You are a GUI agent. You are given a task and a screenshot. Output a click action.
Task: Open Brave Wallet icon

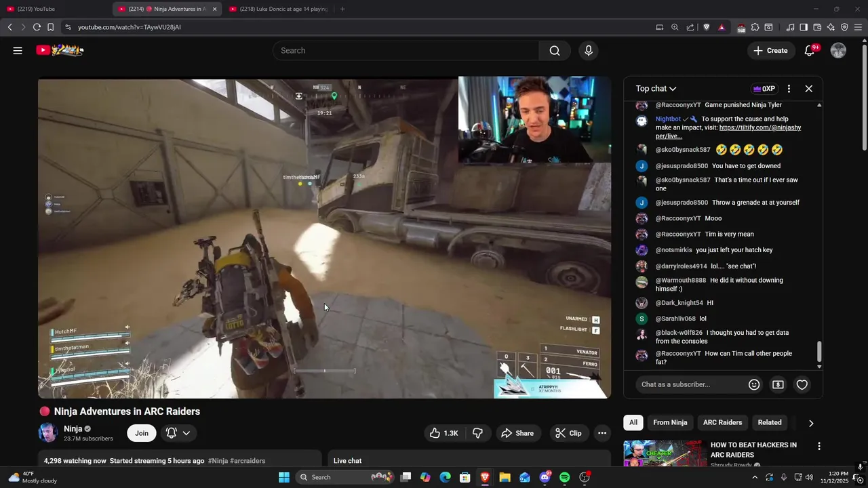pos(817,27)
